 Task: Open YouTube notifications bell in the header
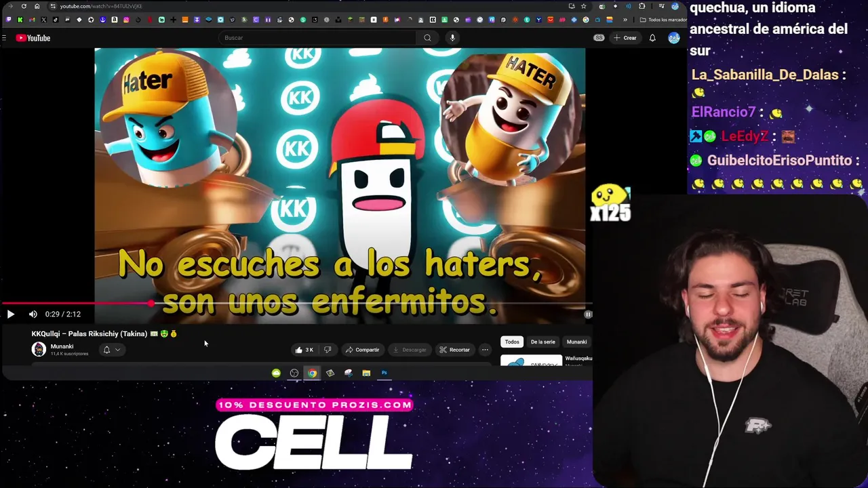tap(652, 38)
